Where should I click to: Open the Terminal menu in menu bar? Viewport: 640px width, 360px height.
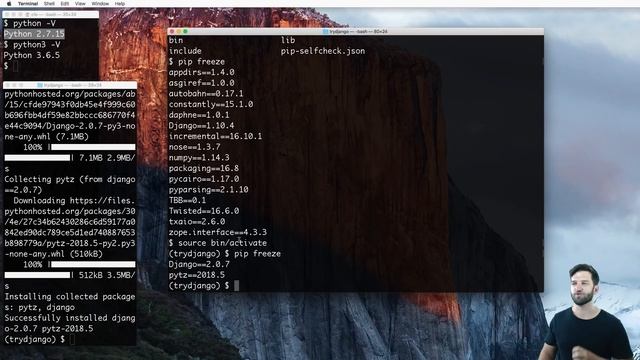28,3
